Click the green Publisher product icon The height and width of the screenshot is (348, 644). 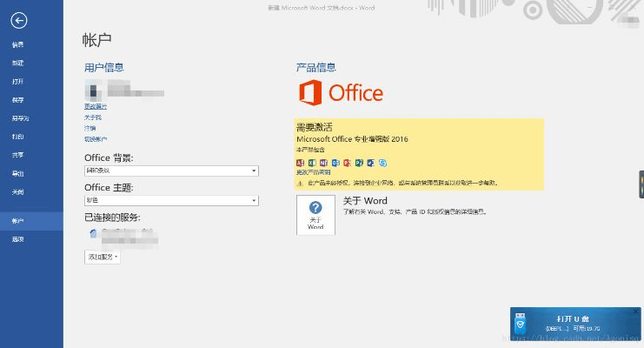pos(359,163)
